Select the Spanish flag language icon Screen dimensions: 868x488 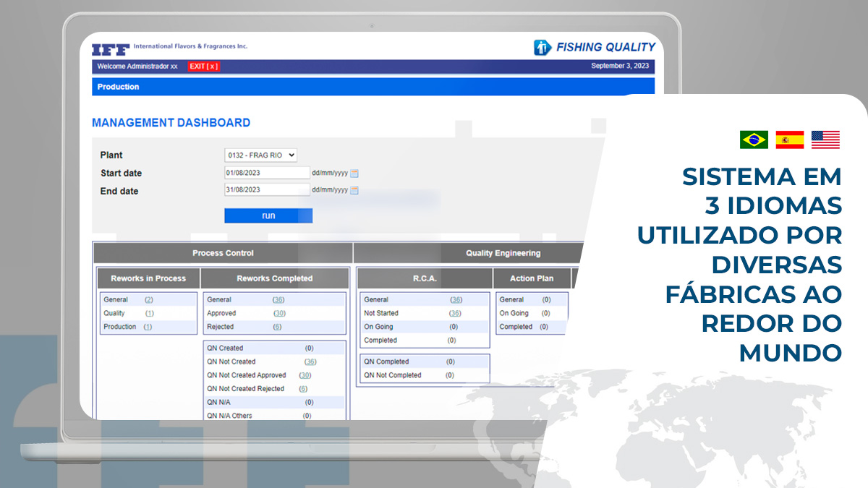pyautogui.click(x=789, y=140)
